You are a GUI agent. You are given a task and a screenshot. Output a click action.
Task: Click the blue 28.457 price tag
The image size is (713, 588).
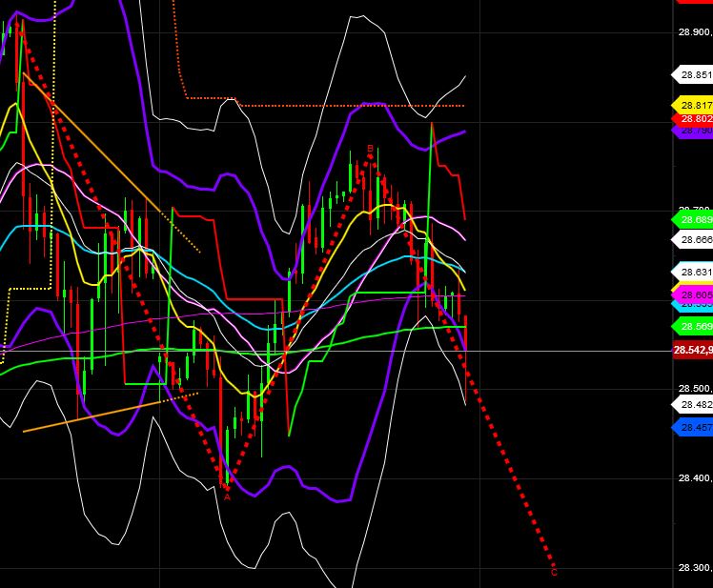(x=693, y=428)
